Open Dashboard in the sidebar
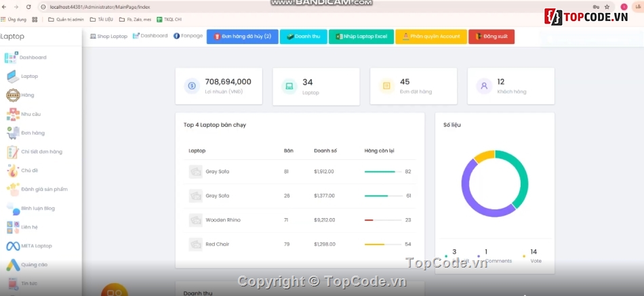 [26, 58]
